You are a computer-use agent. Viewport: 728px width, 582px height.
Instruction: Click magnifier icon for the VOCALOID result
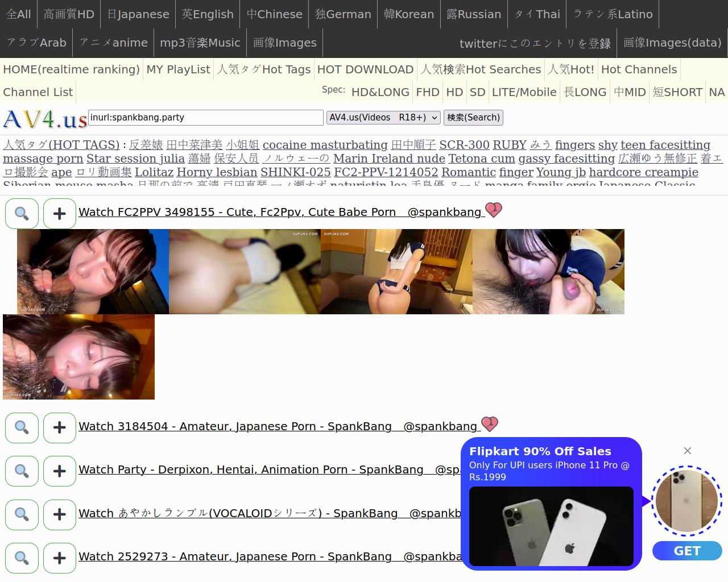pos(22,514)
